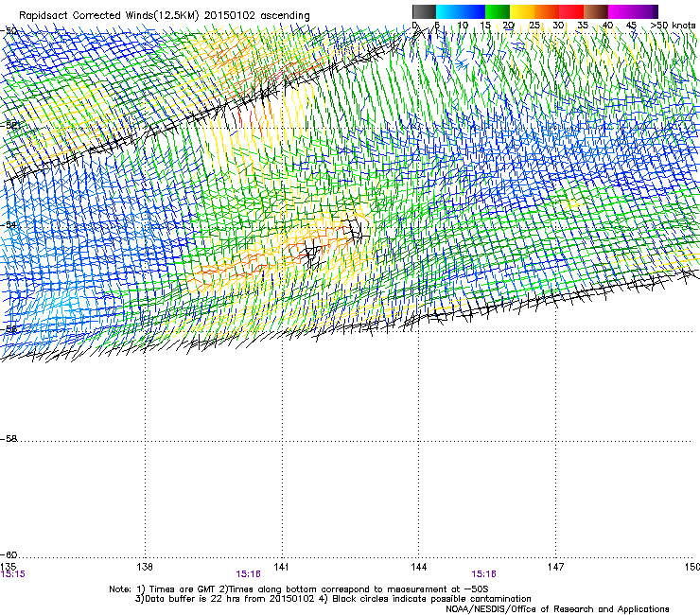Viewport: 700px width, 615px height.
Task: Click the yellow 20-25 knots legend segment
Action: 522,11
